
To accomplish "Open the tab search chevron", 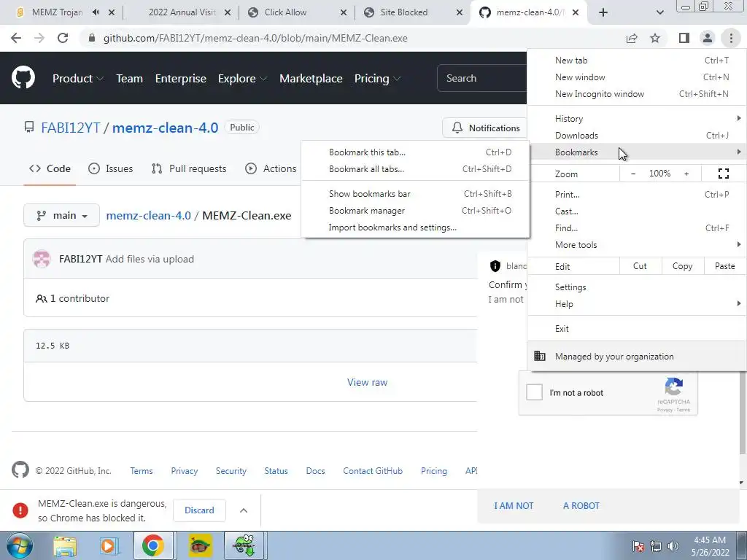I will point(659,12).
